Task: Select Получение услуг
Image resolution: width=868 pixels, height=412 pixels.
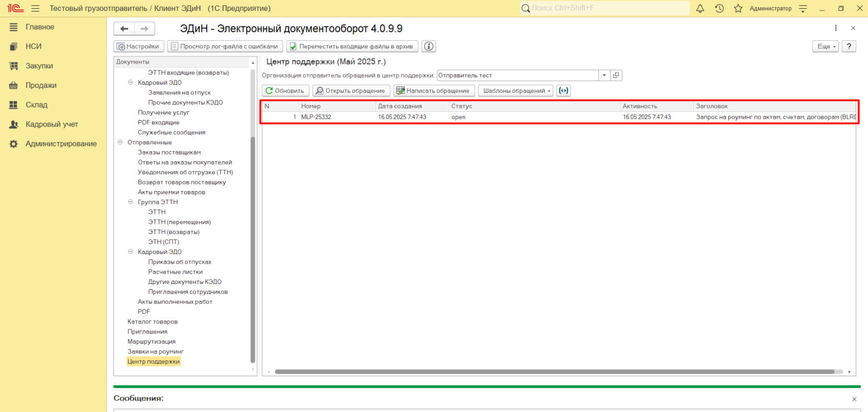Action: (x=163, y=112)
